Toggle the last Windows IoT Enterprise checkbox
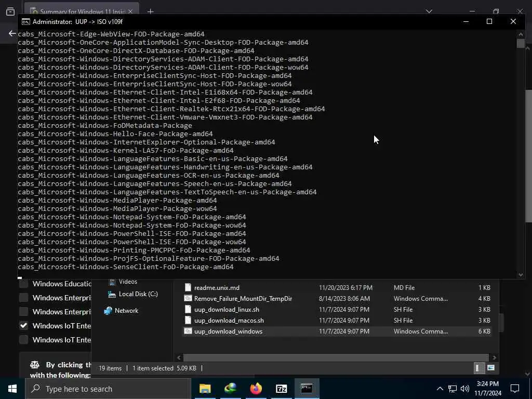Image resolution: width=532 pixels, height=399 pixels. pyautogui.click(x=23, y=340)
